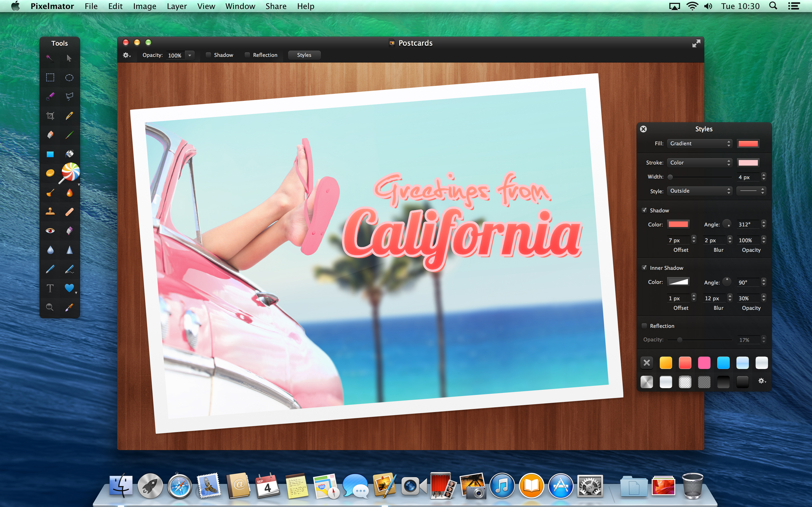Open Safari from the Dock
This screenshot has height=507, width=812.
click(x=180, y=486)
